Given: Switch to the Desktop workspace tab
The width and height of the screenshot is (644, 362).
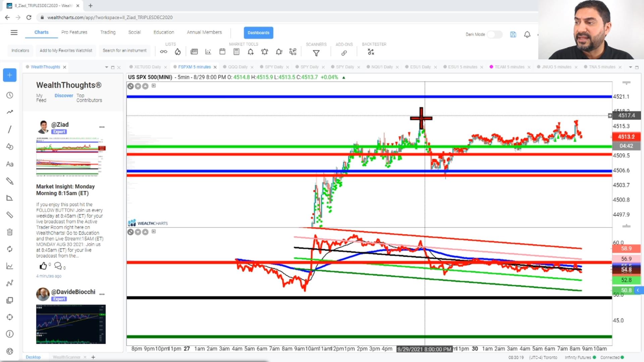Looking at the screenshot, I should click(33, 357).
